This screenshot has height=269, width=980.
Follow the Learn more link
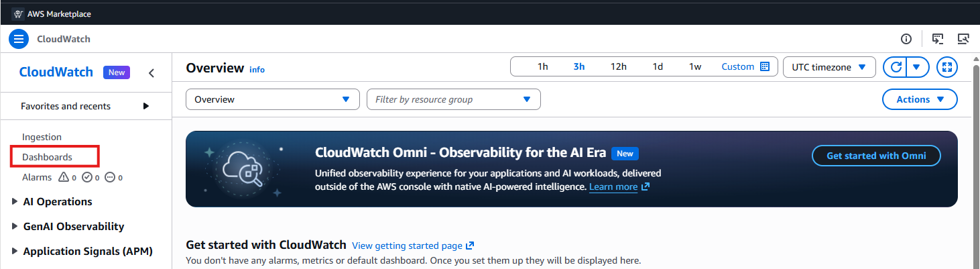click(x=613, y=186)
